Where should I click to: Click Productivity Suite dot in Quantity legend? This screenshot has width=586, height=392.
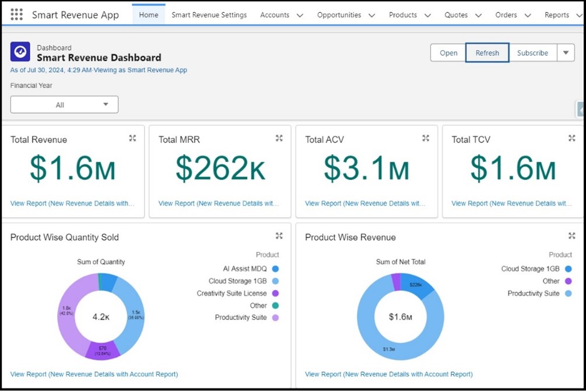tap(275, 317)
